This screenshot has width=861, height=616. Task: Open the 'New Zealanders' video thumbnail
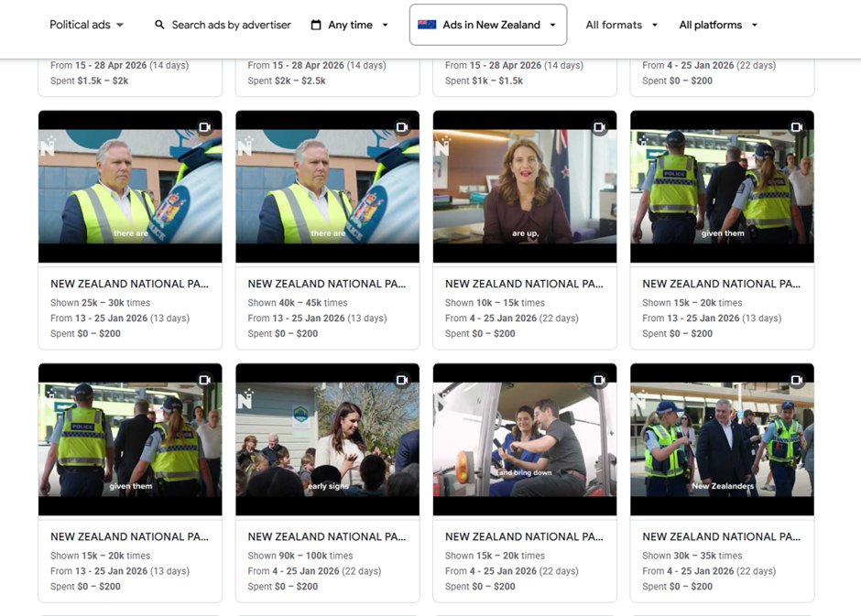(722, 439)
